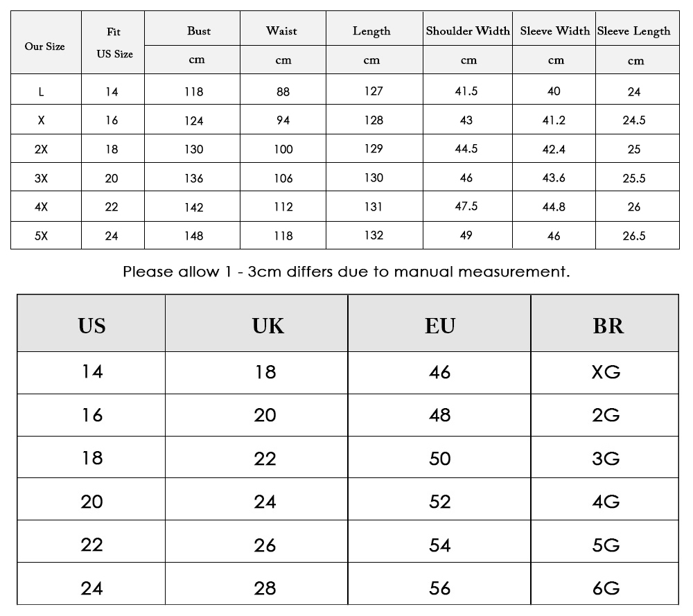Click waist value 112 in 4X row
The height and width of the screenshot is (616, 693).
pyautogui.click(x=283, y=207)
